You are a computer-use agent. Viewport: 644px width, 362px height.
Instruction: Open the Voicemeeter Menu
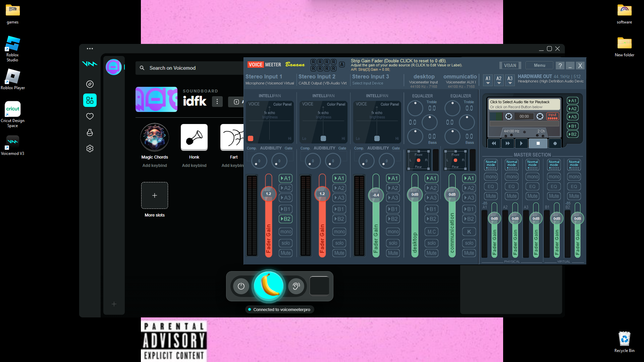(539, 65)
